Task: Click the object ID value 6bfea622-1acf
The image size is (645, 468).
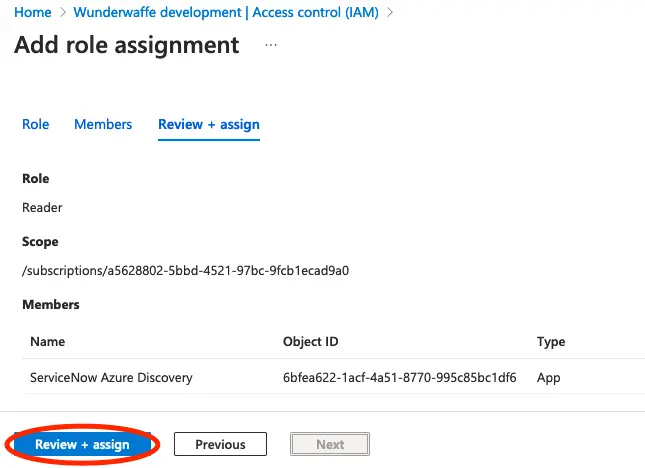Action: click(x=399, y=378)
